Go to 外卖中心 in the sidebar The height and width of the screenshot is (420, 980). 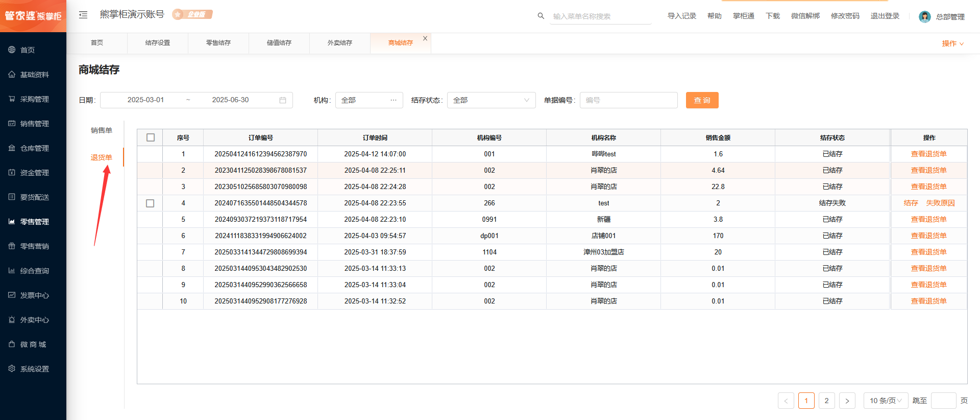point(34,320)
